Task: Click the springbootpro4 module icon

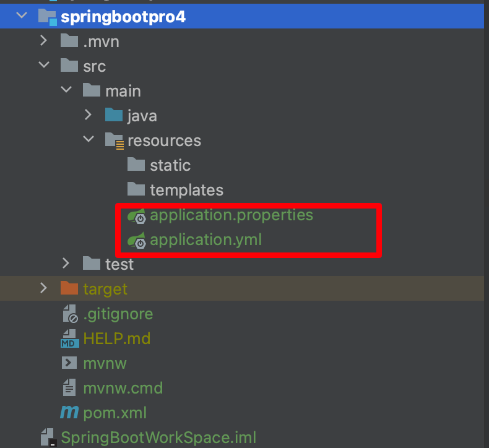Action: point(48,17)
